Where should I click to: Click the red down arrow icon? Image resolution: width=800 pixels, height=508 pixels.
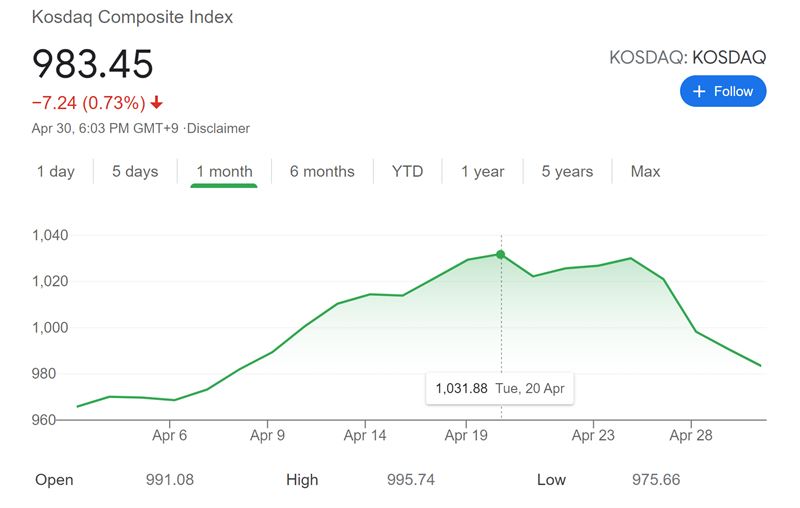click(x=157, y=103)
